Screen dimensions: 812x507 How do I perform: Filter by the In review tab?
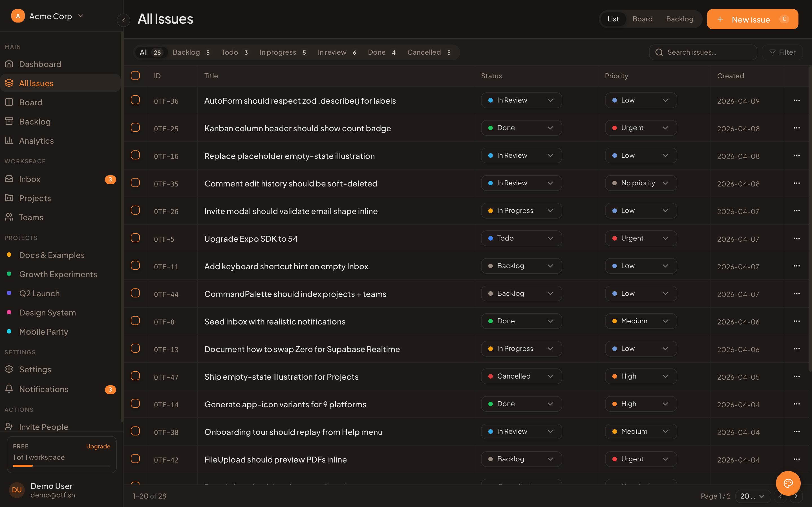[x=337, y=52]
